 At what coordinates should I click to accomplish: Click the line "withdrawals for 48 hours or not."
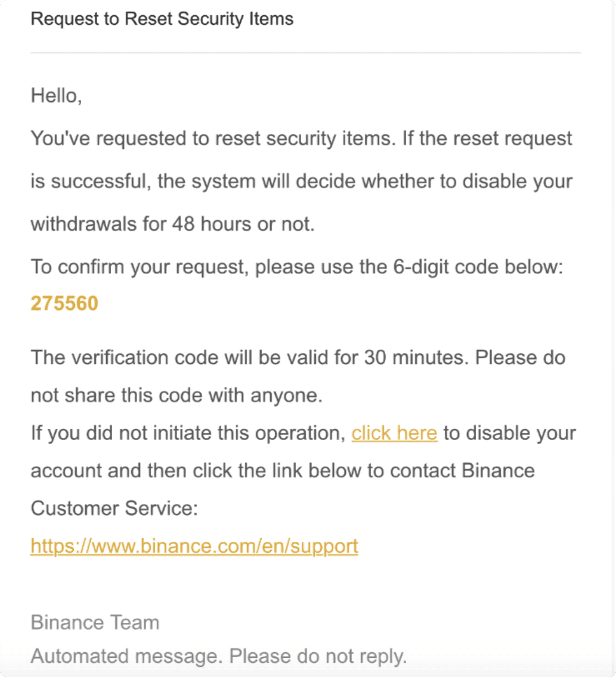pyautogui.click(x=172, y=225)
